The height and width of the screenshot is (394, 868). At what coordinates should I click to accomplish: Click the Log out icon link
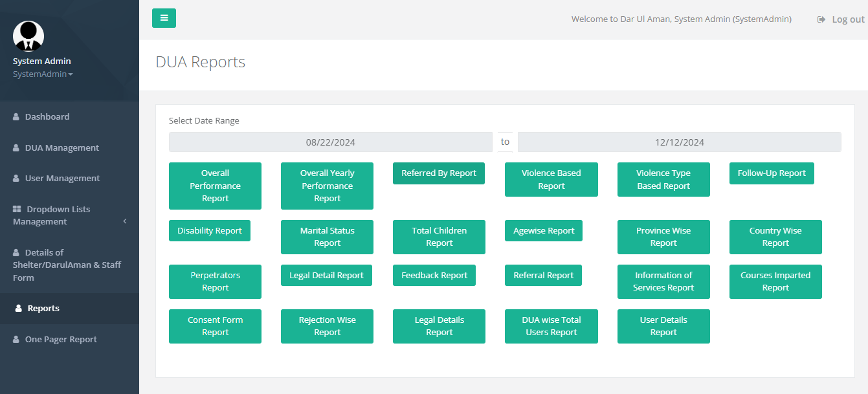point(821,19)
